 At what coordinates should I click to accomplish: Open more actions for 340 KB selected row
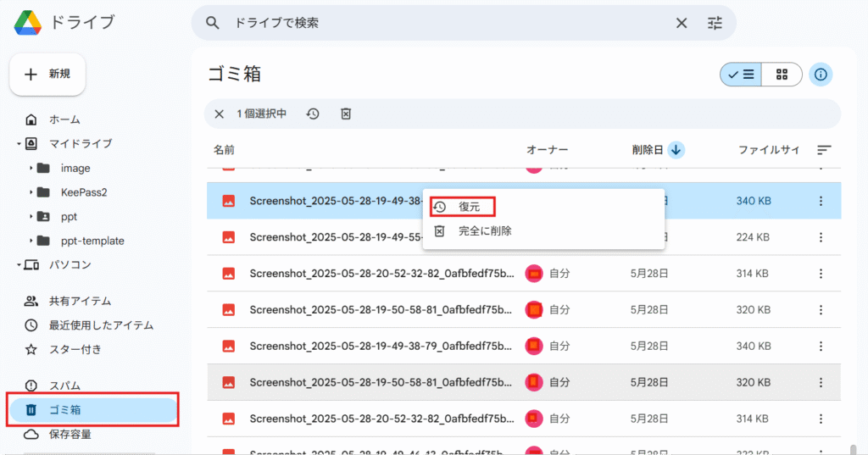pos(821,201)
